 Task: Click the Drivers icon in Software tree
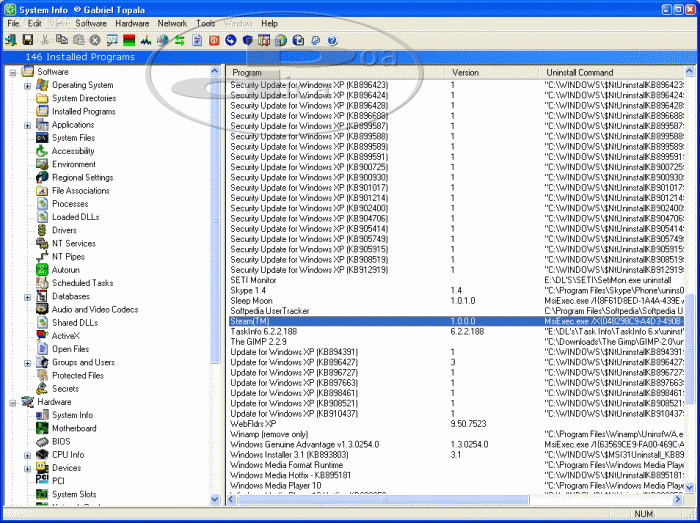(x=42, y=230)
